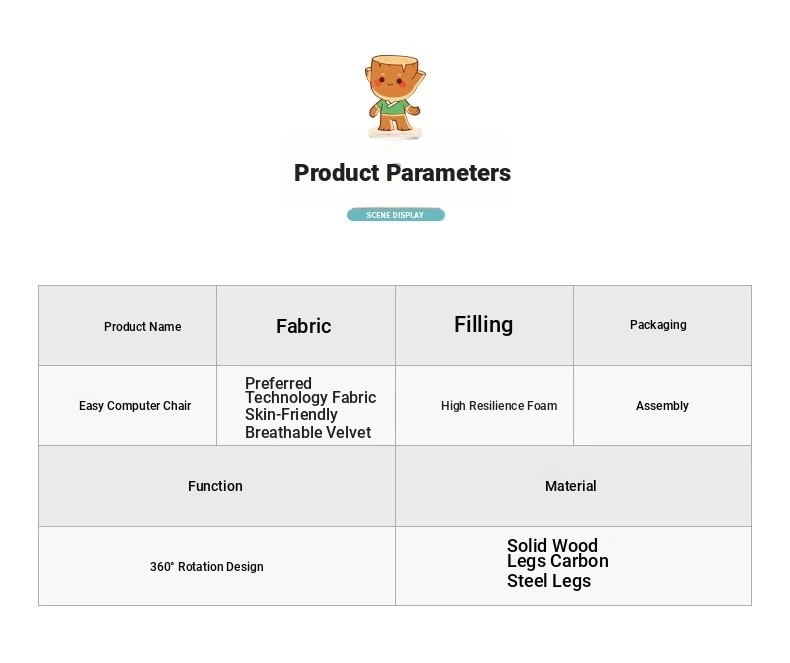Click Solid Wood Legs text
This screenshot has width=790, height=663.
click(x=552, y=553)
